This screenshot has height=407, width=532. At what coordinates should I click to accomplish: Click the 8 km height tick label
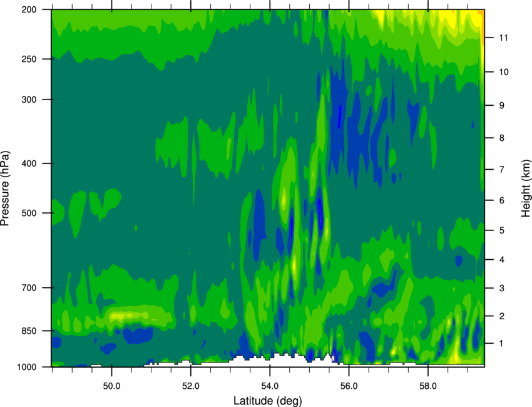[502, 138]
